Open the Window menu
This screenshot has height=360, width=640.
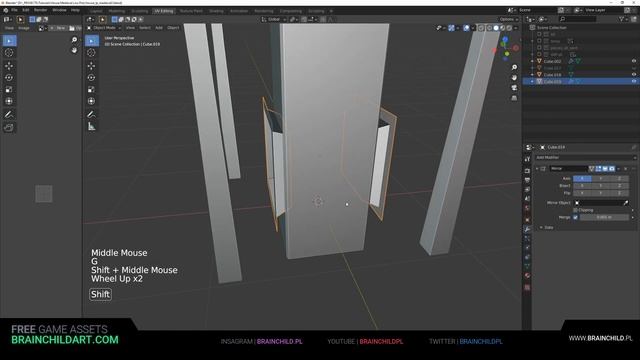click(x=59, y=10)
